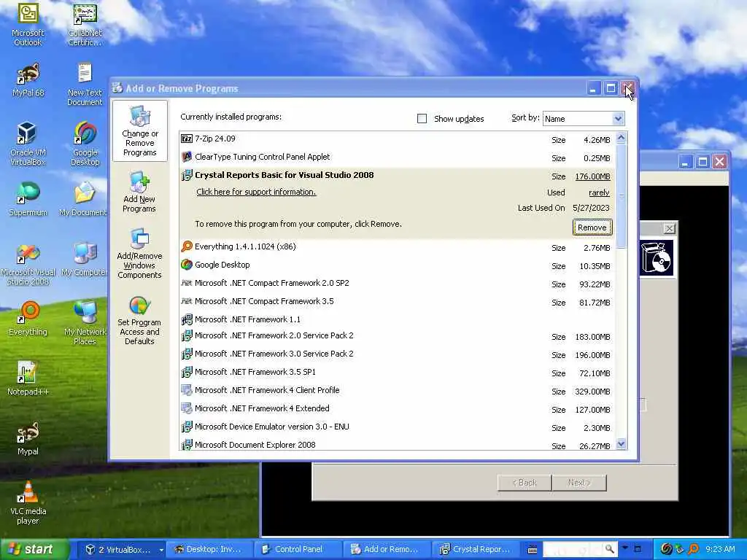Click the .NET Framework 4 Client Profile icon
The height and width of the screenshot is (560, 747).
[x=187, y=391]
